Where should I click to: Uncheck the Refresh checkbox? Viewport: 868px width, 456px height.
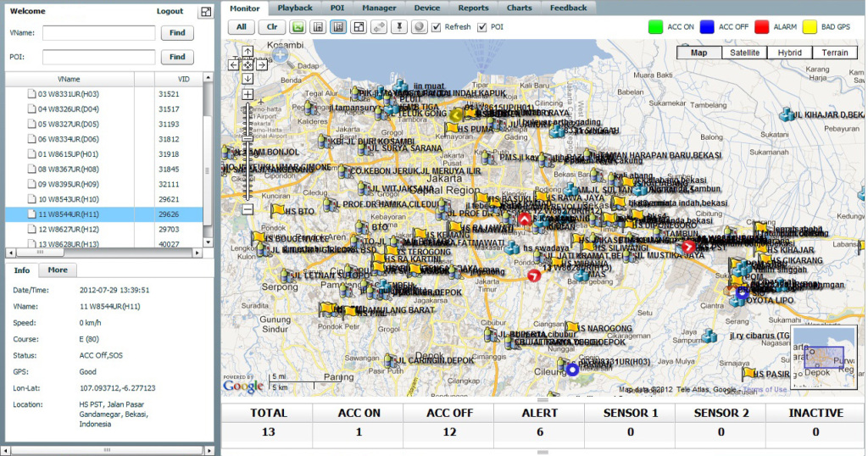coord(437,27)
